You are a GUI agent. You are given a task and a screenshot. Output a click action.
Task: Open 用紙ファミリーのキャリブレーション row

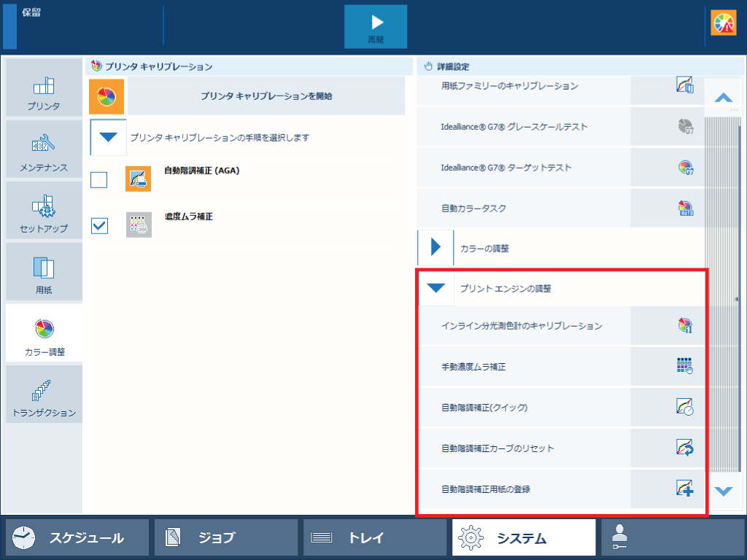[561, 90]
